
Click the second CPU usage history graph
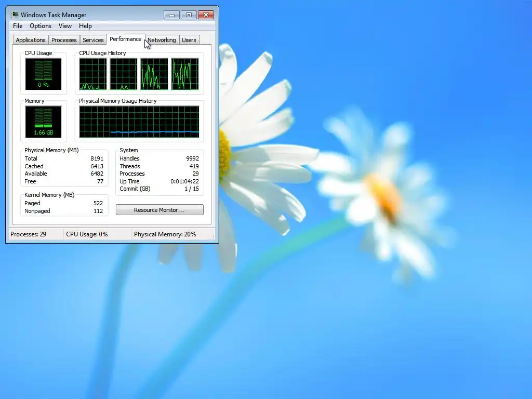[124, 74]
